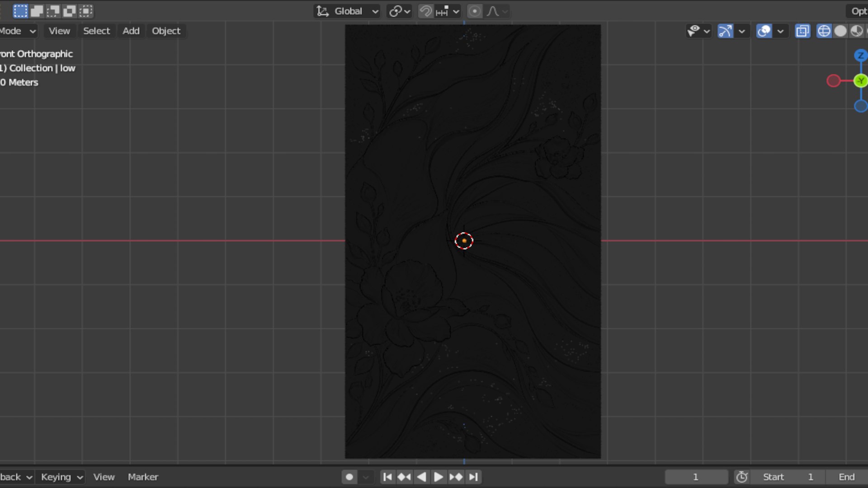Toggle viewport gizmos display

coord(726,31)
